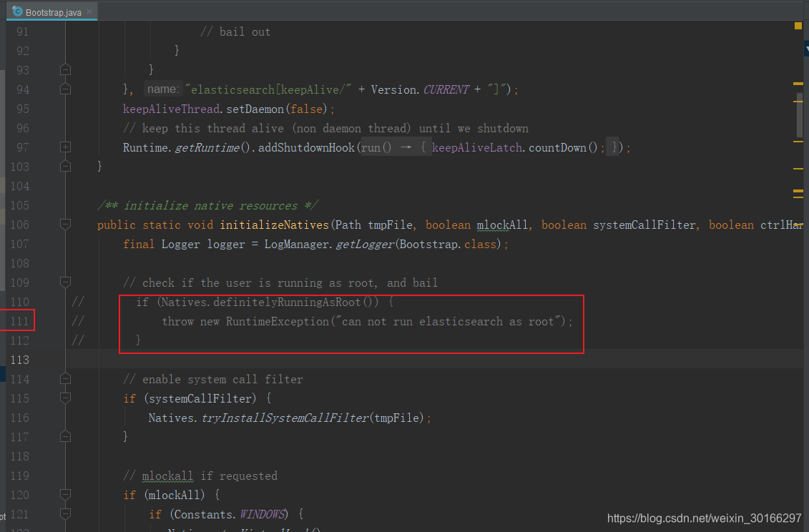
Task: Collapse the systemCallFilter if block at line 115
Action: [x=65, y=398]
